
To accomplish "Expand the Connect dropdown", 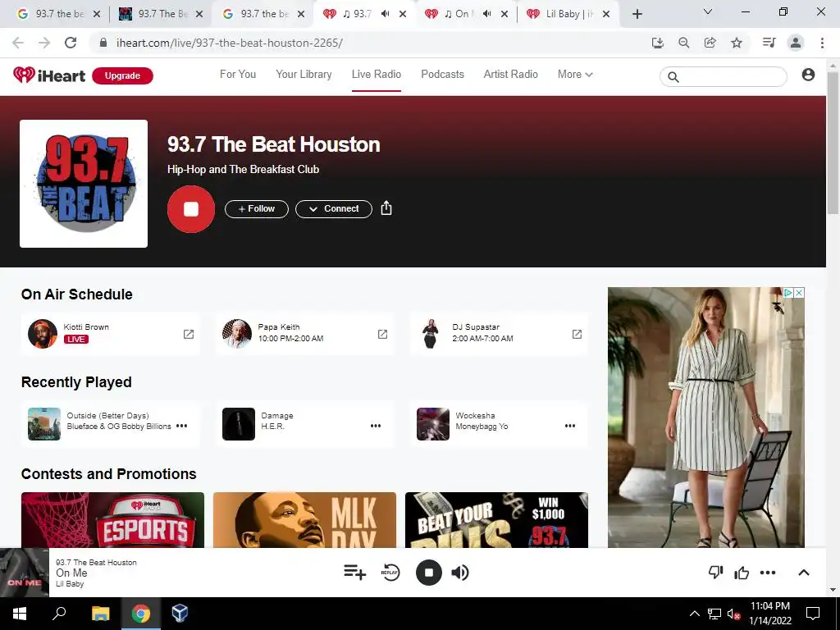I will tap(334, 209).
